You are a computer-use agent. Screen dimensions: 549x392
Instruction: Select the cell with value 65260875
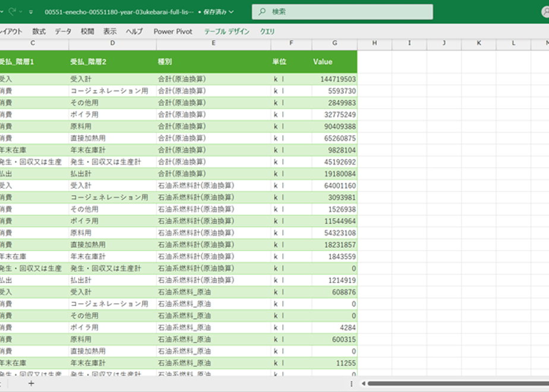pyautogui.click(x=335, y=138)
